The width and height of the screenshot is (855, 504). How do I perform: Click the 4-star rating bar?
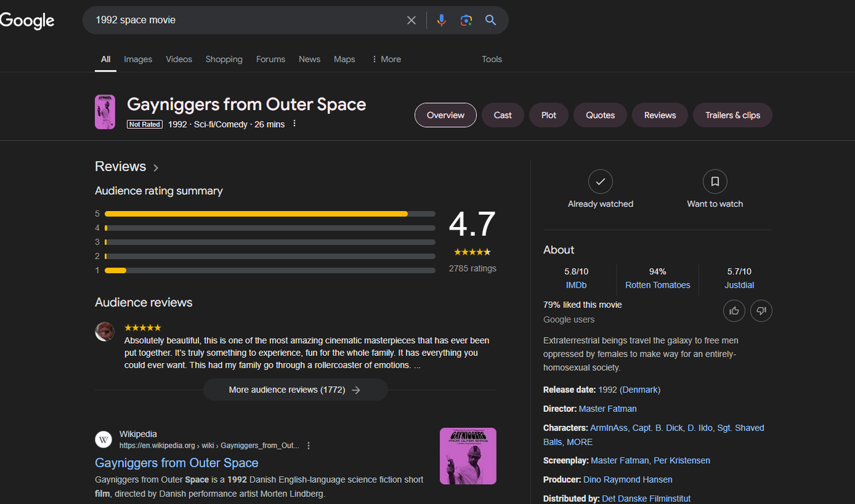(x=270, y=228)
